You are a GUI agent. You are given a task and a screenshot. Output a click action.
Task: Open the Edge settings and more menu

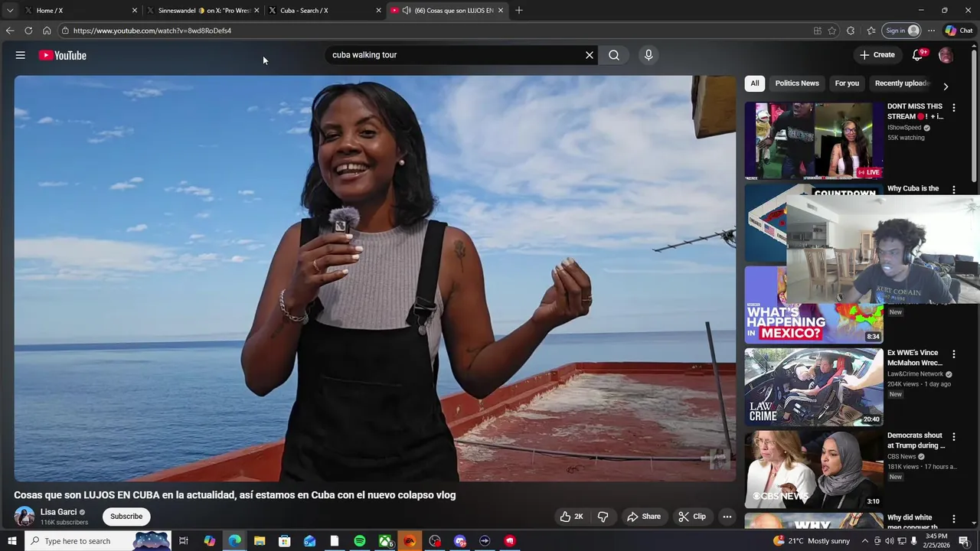pyautogui.click(x=931, y=31)
